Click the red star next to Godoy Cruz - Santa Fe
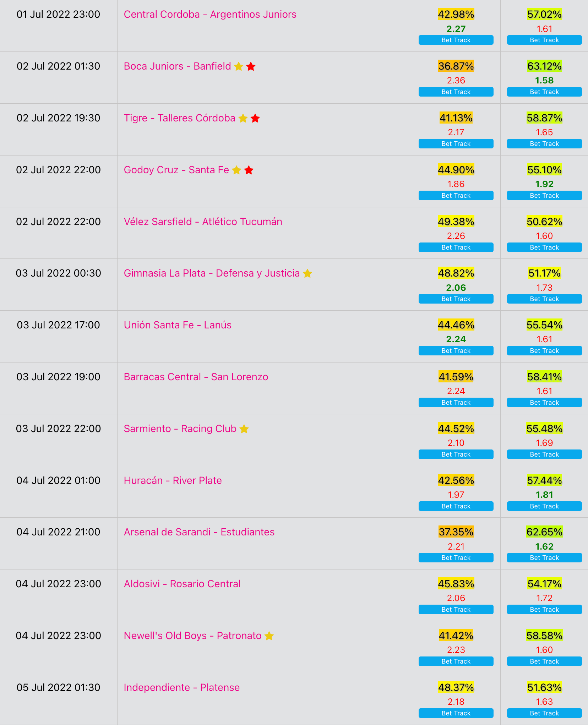This screenshot has height=725, width=588. (249, 170)
